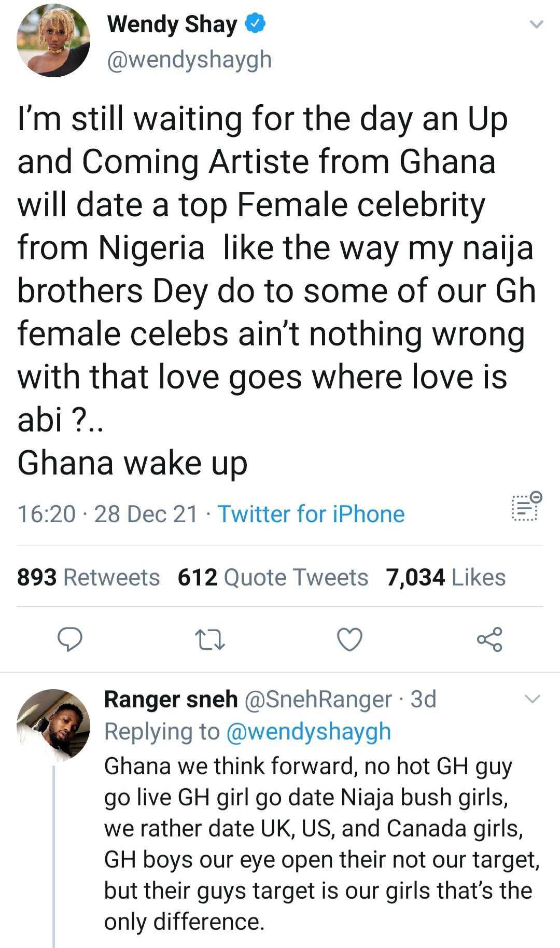View the 612 Quote Tweets list
The image size is (560, 948).
tap(273, 577)
